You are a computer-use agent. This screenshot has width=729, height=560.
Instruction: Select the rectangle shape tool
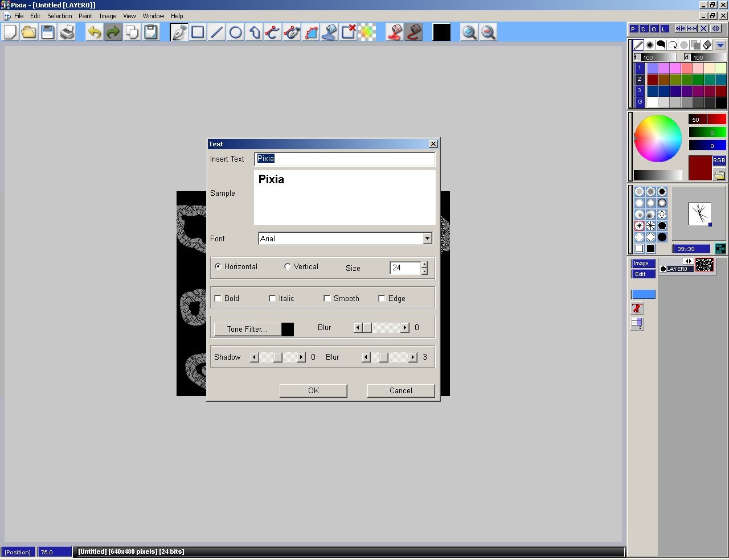click(x=198, y=32)
